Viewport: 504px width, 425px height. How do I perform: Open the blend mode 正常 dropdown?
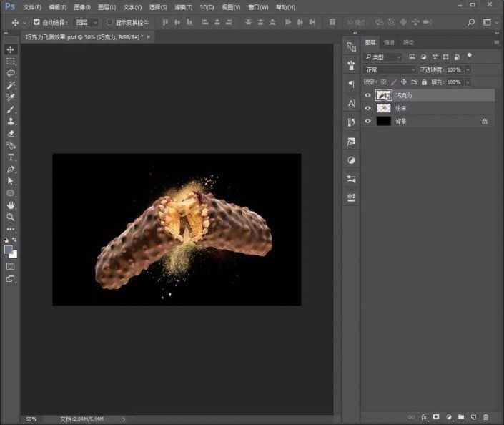(390, 69)
